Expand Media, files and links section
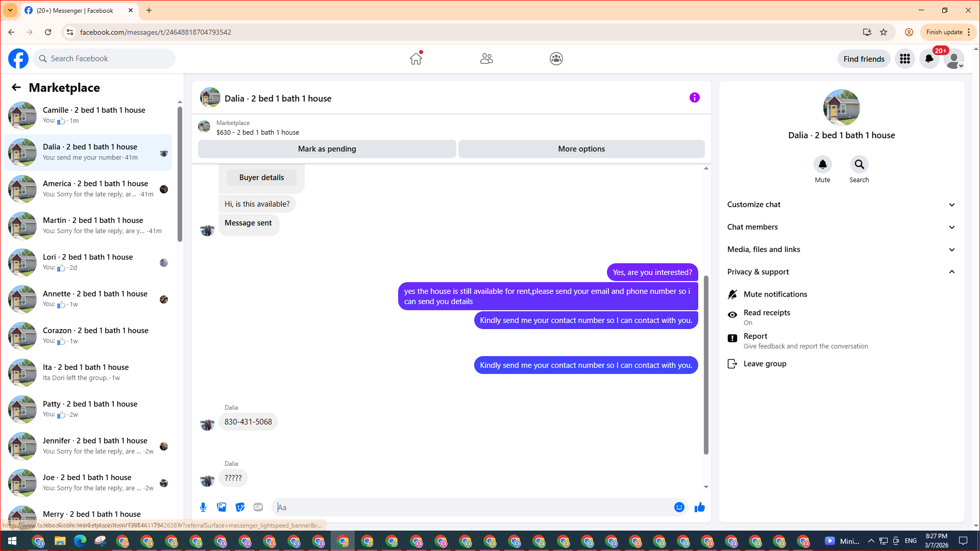 [841, 249]
